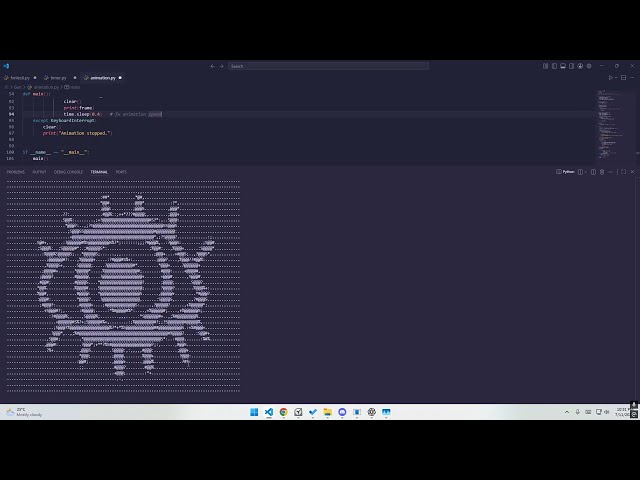Open the accounts icon in title bar
640x480 pixels.
pos(580,66)
